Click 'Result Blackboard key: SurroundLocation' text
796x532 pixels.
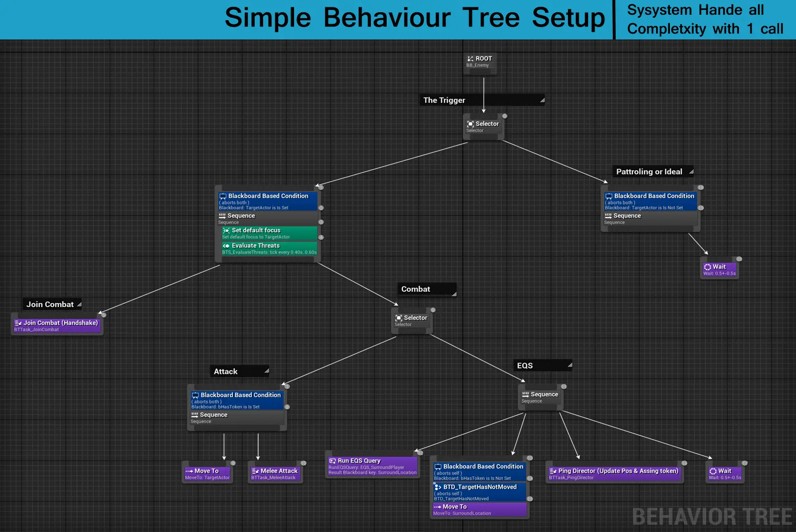[x=372, y=473]
